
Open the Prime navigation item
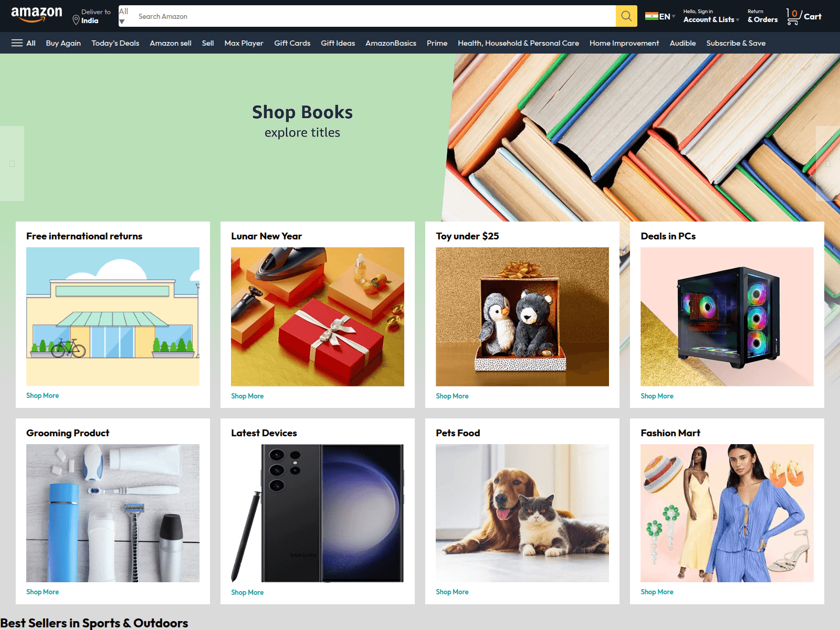[x=437, y=43]
